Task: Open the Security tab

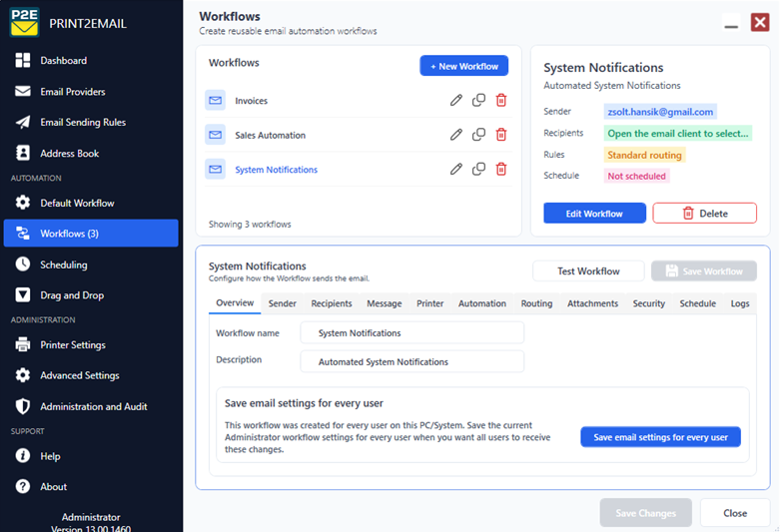Action: (x=649, y=303)
